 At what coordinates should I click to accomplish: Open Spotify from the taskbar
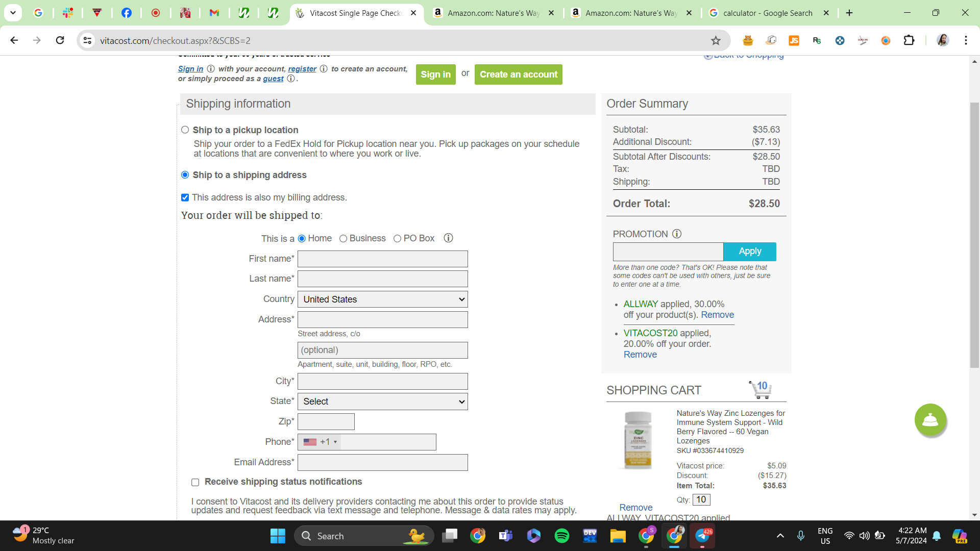click(x=561, y=536)
